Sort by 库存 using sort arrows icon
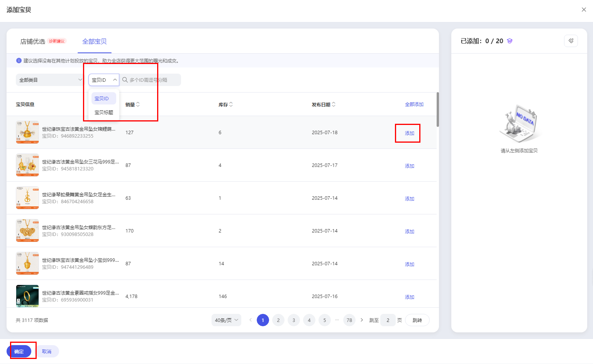Viewport: 593px width, 364px height. point(231,104)
